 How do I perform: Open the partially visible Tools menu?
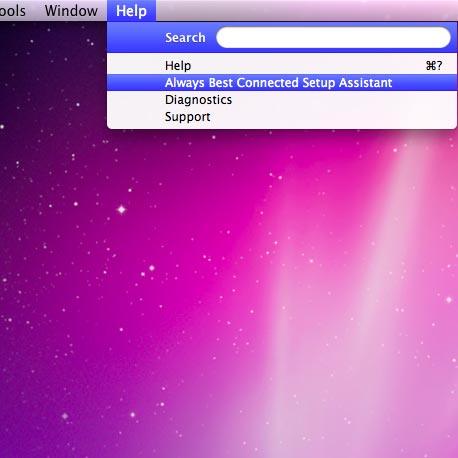[13, 11]
